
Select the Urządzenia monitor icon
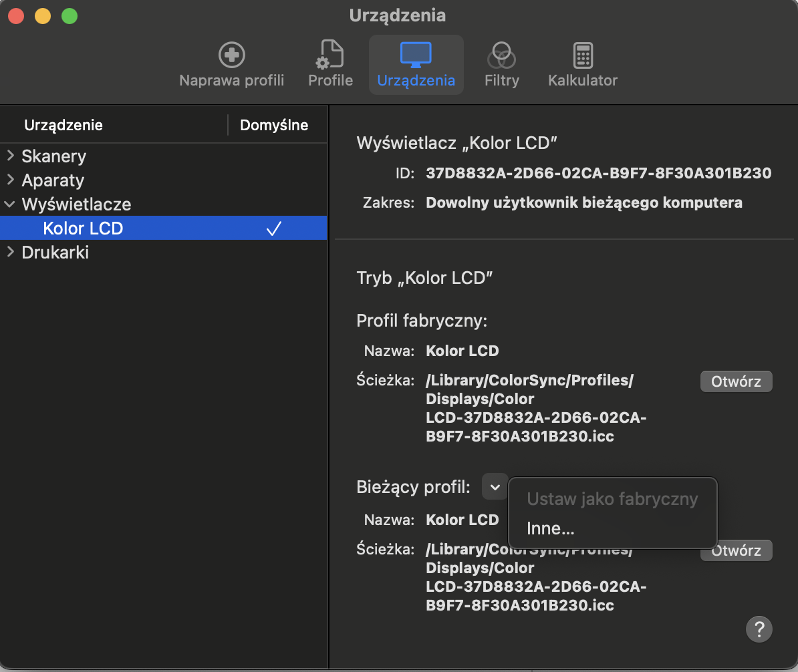(x=416, y=55)
